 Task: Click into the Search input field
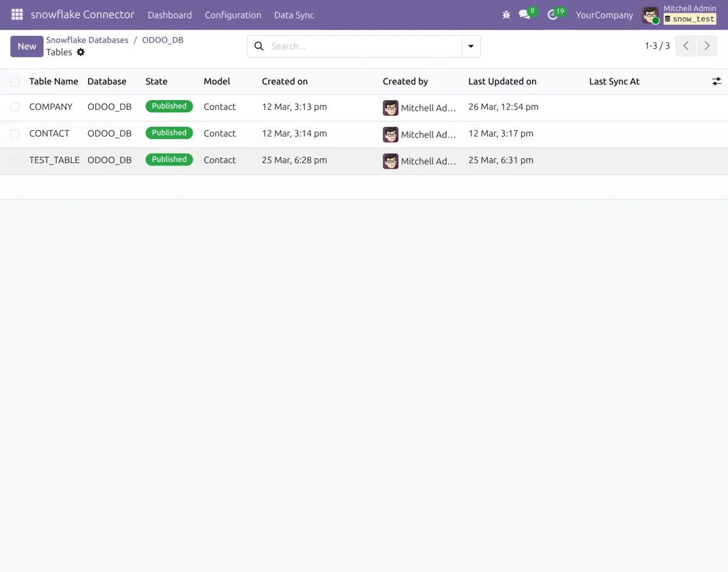click(364, 46)
